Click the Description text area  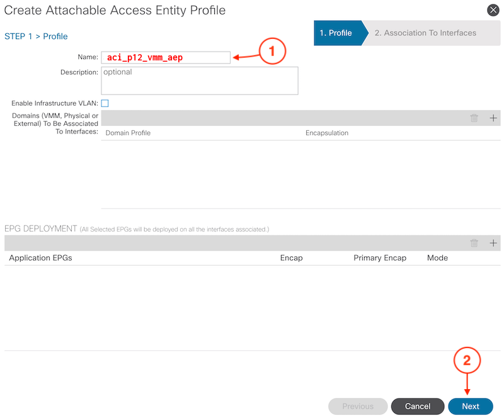(x=200, y=81)
